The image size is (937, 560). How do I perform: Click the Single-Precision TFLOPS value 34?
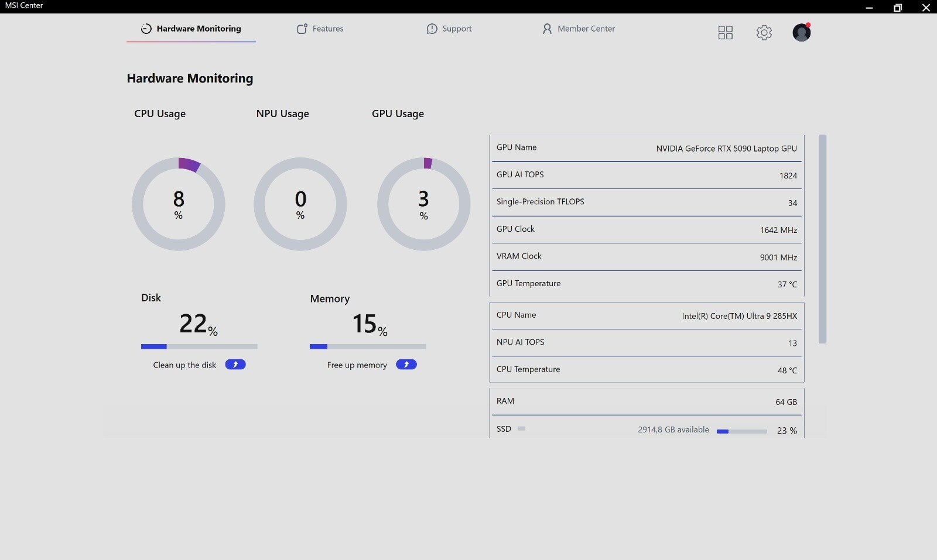[x=792, y=203]
